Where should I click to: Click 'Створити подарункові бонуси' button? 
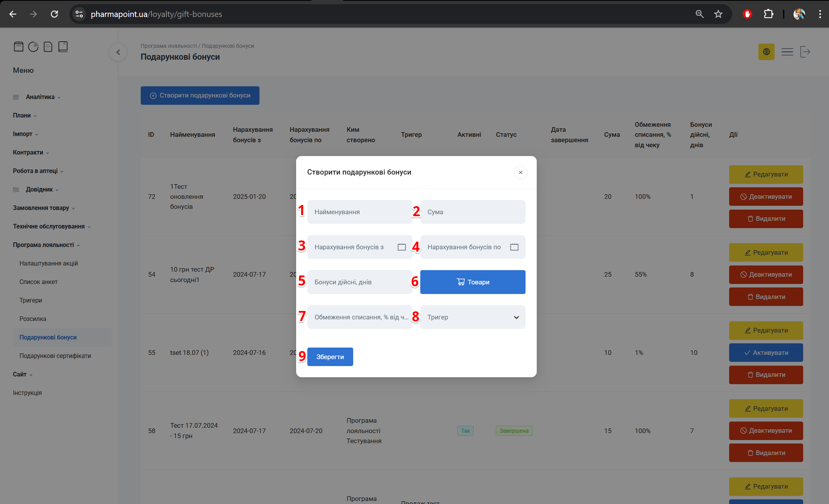point(200,96)
